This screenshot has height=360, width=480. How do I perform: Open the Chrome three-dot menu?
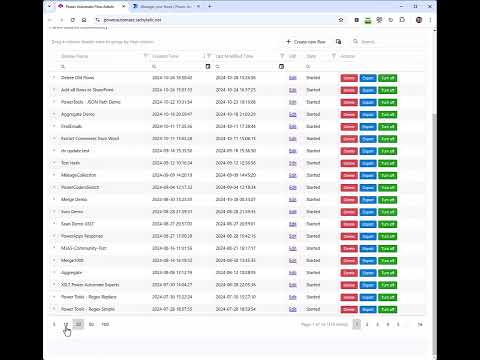(430, 20)
